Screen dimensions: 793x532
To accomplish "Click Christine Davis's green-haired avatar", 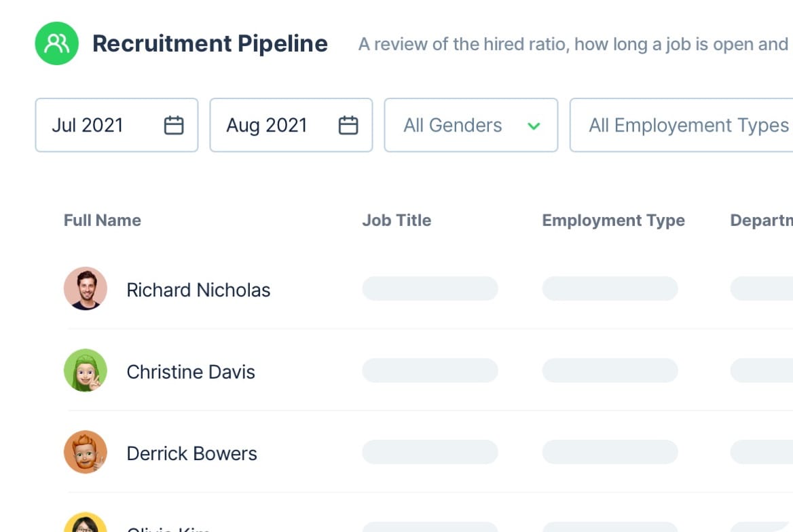I will coord(86,370).
